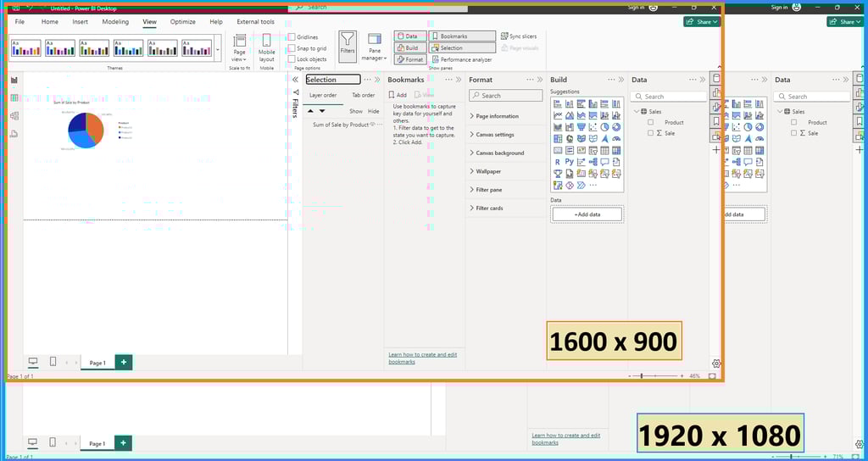Open Sync slicers pane from the ribbon
The width and height of the screenshot is (868, 461).
pyautogui.click(x=519, y=36)
